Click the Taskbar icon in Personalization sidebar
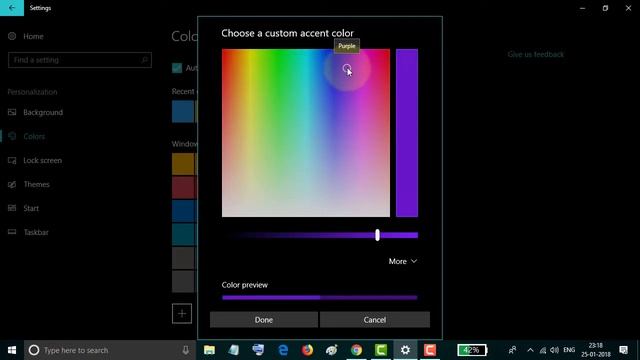 point(12,232)
